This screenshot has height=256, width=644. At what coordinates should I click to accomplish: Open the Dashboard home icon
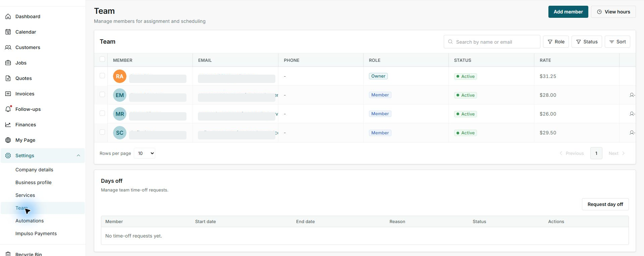(8, 16)
